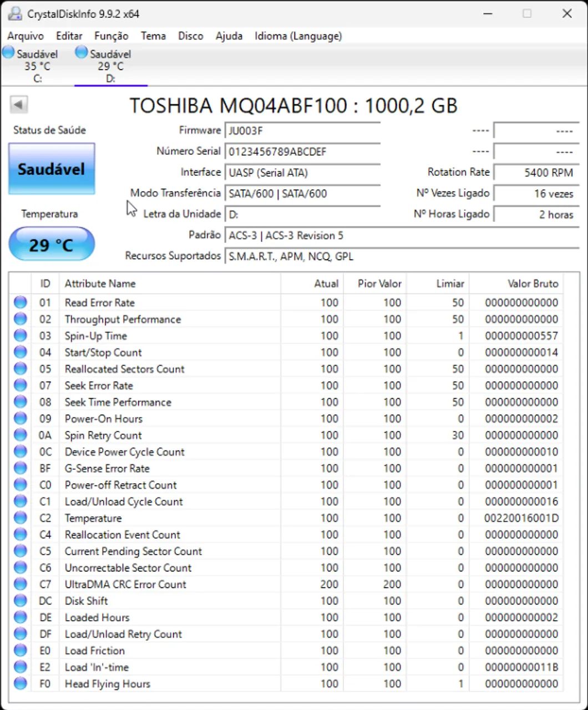Click the ID column header

tap(45, 283)
